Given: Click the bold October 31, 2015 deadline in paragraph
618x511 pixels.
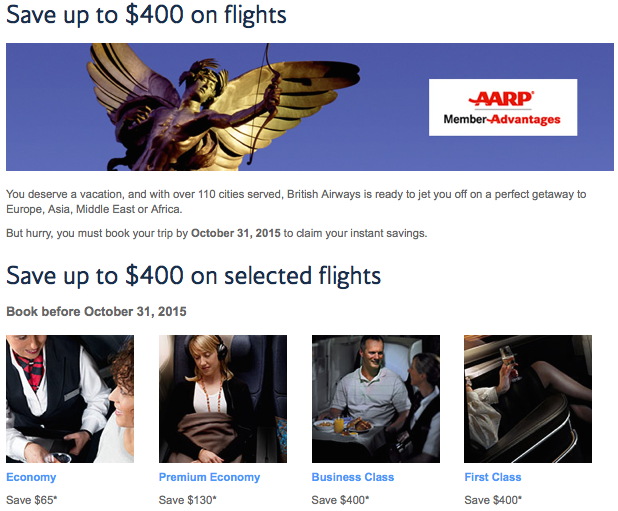Looking at the screenshot, I should 236,233.
